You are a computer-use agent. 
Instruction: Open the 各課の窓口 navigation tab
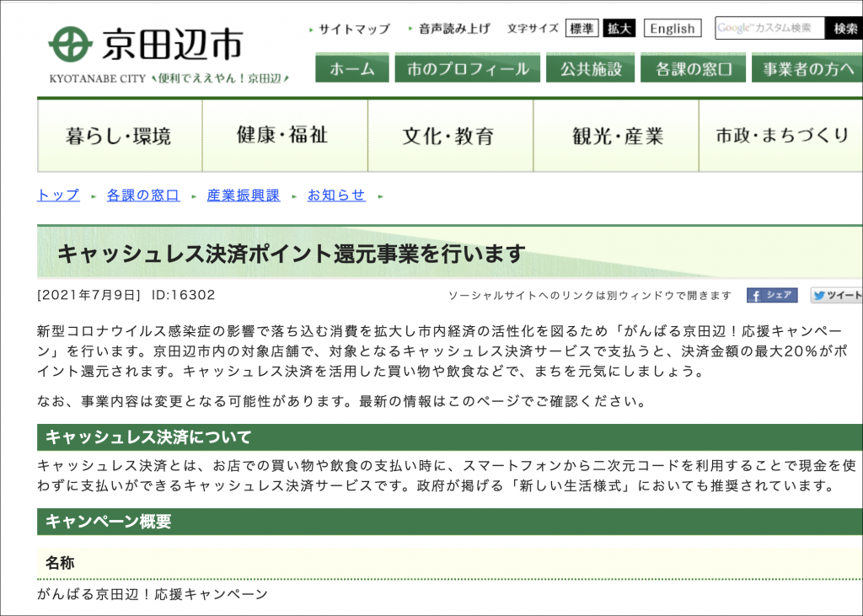coord(694,69)
